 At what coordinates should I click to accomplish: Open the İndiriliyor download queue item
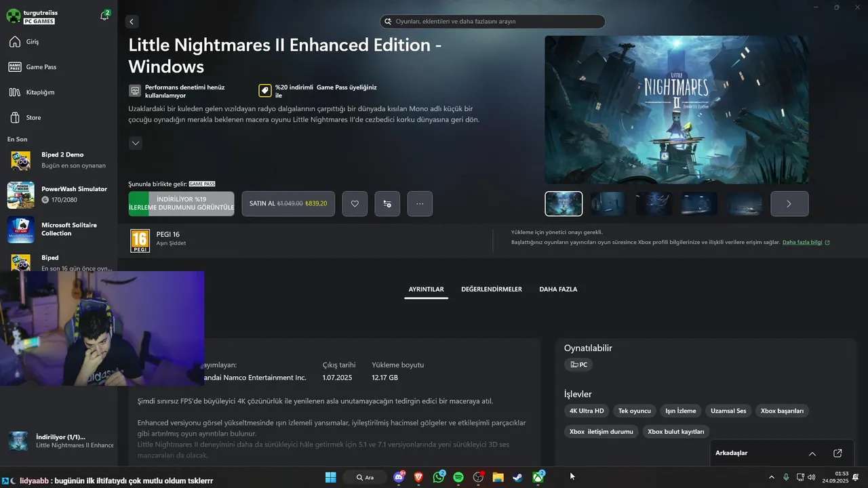coord(60,441)
